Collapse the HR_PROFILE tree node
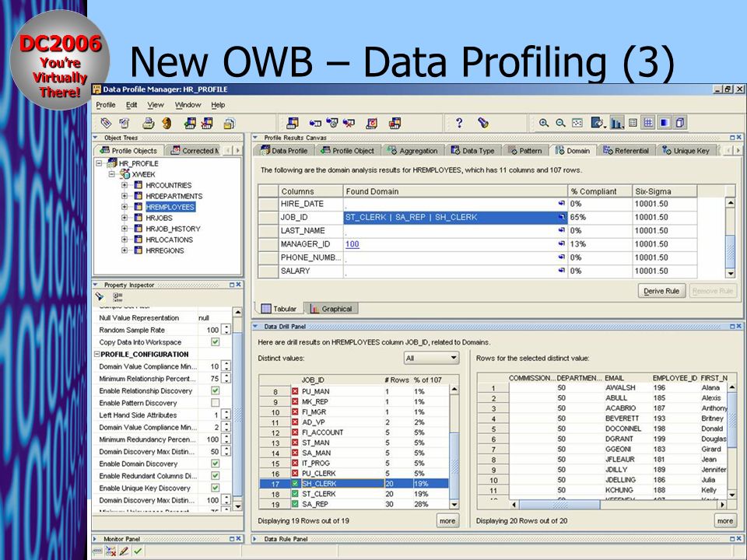The image size is (747, 560). pos(99,163)
